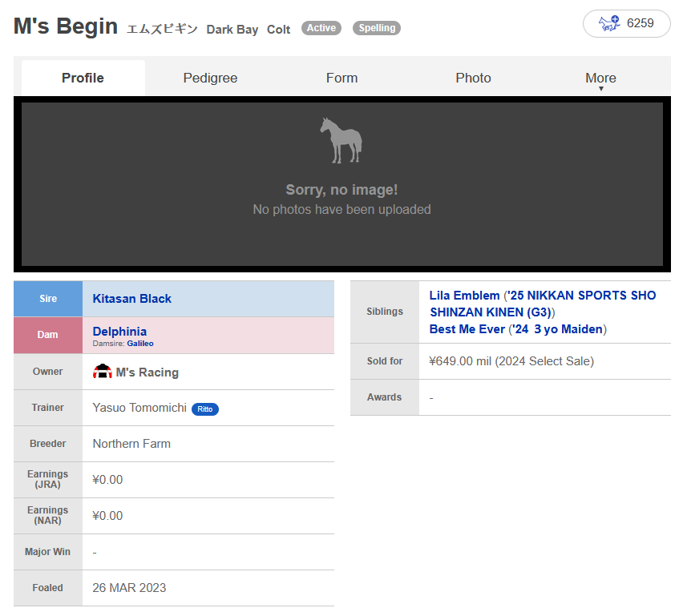679x616 pixels.
Task: Click the Earnings (JRA) row label
Action: (48, 479)
